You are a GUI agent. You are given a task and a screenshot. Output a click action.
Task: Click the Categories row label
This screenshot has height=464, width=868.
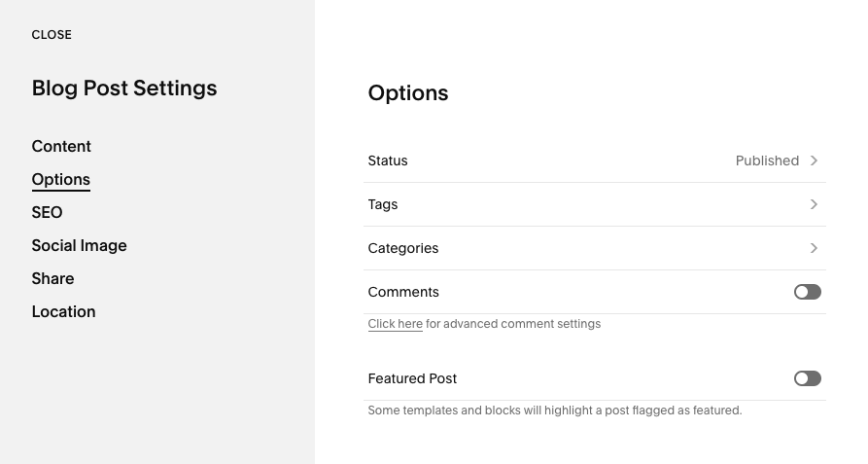click(403, 248)
